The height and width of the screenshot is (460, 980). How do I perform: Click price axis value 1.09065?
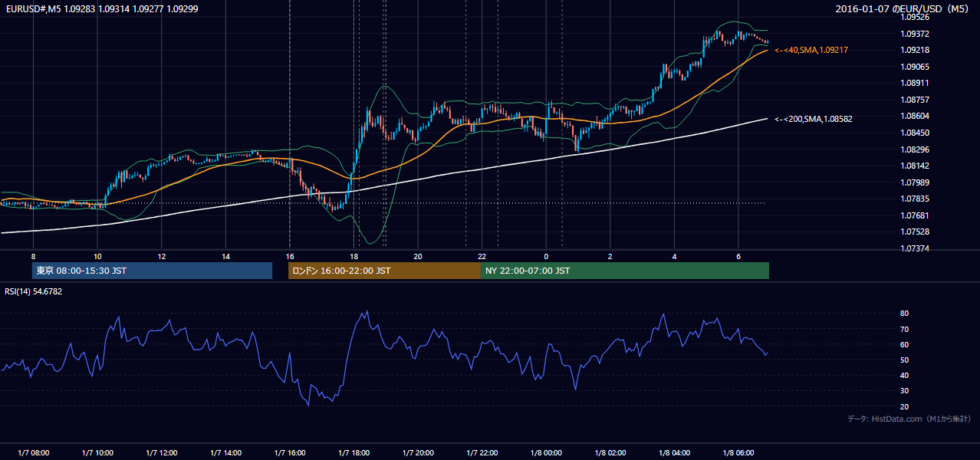tap(915, 67)
